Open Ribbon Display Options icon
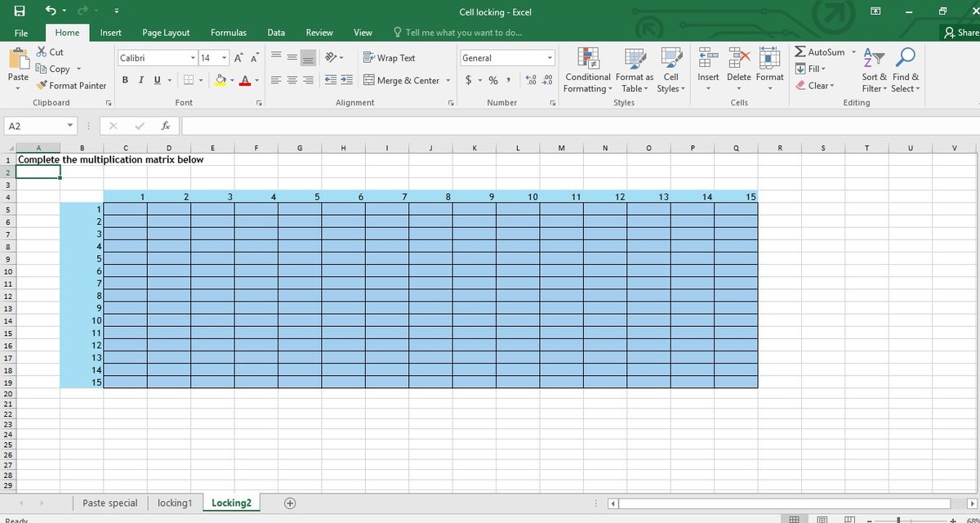Image resolution: width=980 pixels, height=523 pixels. click(876, 11)
